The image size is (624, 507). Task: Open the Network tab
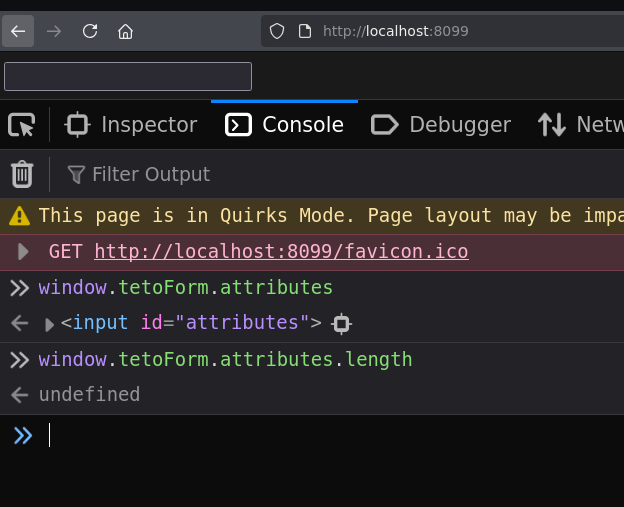580,125
